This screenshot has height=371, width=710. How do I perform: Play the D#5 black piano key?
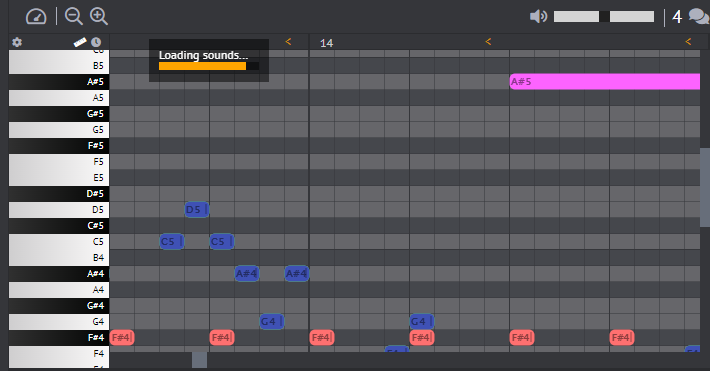pyautogui.click(x=59, y=194)
